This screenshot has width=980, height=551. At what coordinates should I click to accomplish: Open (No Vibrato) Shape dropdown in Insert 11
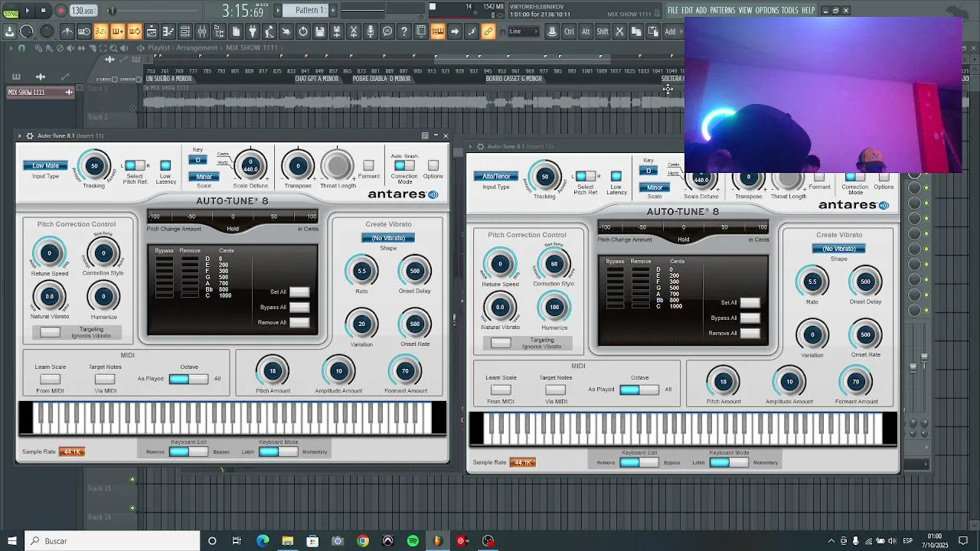[x=388, y=238]
